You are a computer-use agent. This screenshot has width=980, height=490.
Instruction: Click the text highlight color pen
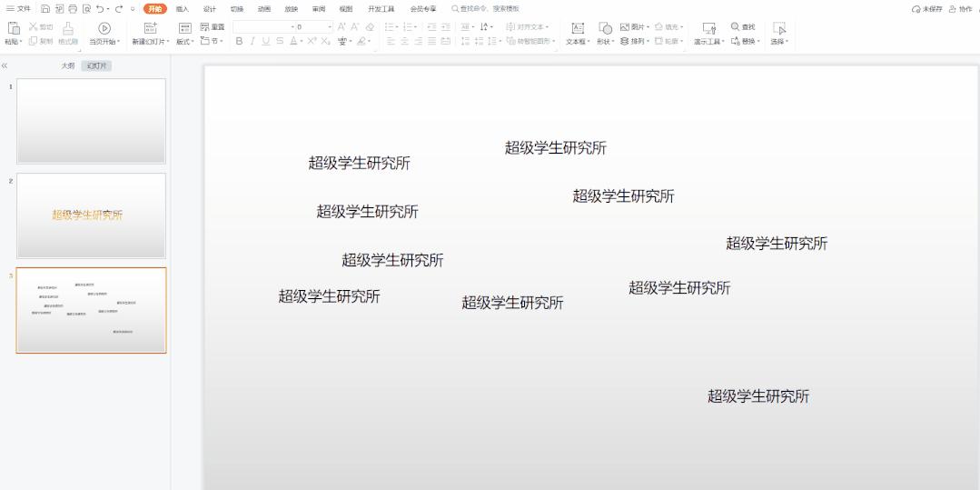pyautogui.click(x=361, y=41)
